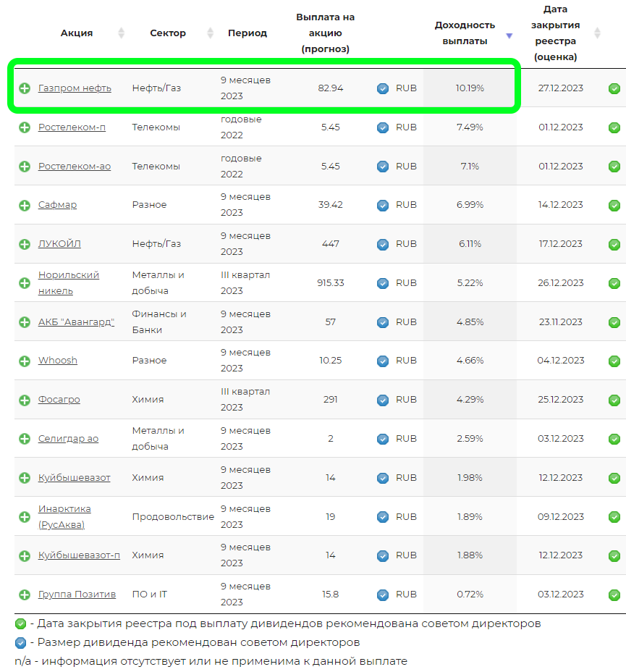
Task: Sort by Дата закрытия реестра arrows
Action: pos(597,33)
